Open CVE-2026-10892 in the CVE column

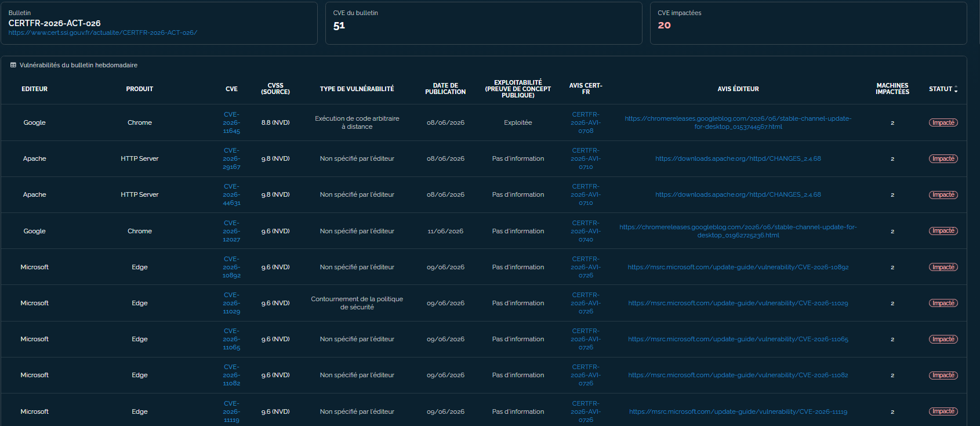pos(231,267)
